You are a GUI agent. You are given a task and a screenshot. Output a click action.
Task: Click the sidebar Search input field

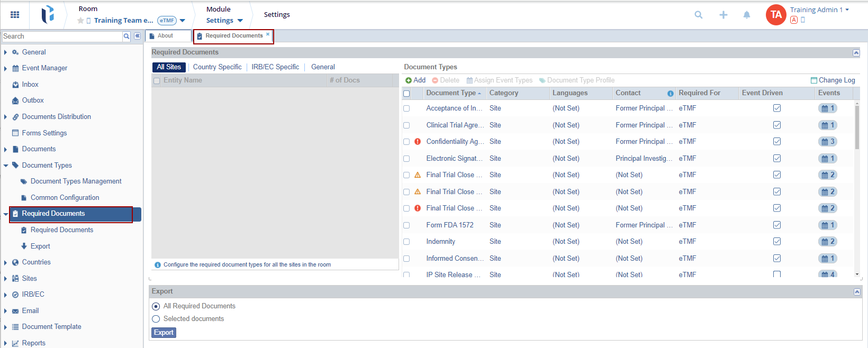[x=62, y=36]
